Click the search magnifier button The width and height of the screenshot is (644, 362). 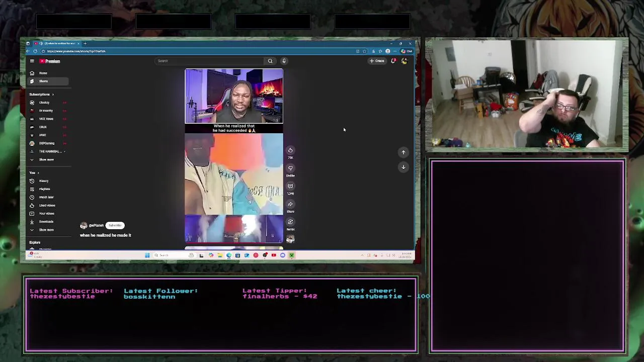tap(270, 61)
